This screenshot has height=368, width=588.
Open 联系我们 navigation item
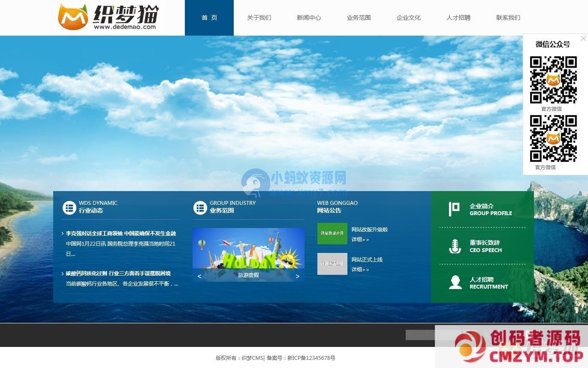tap(508, 18)
